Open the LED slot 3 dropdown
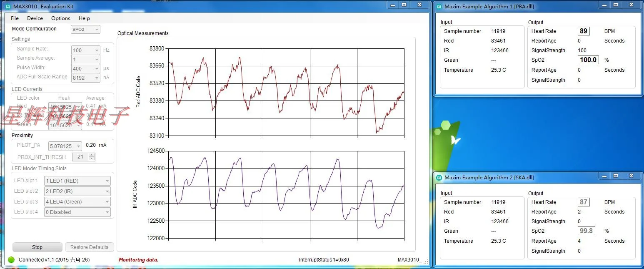The height and width of the screenshot is (269, 644). point(77,201)
